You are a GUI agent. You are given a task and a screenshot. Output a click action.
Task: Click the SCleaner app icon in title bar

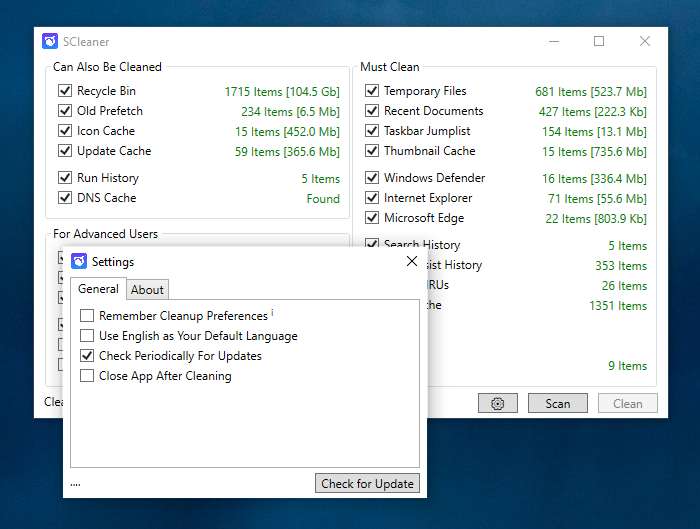point(50,41)
